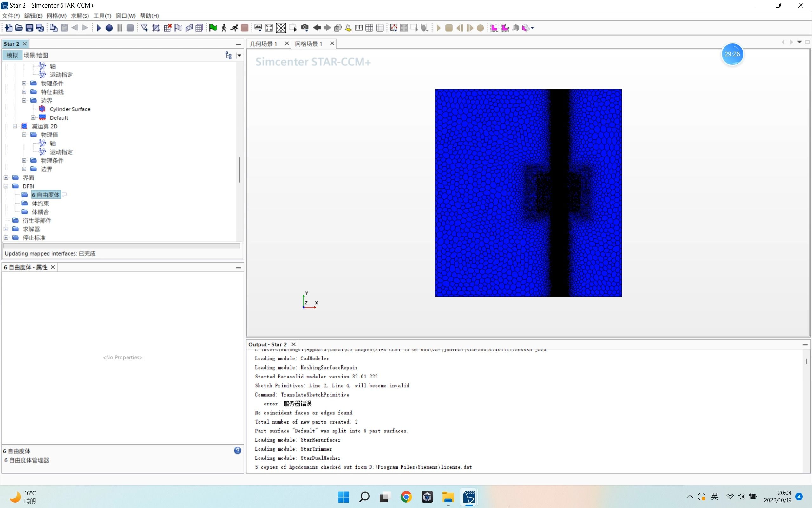Initialize solution green flag icon
The image size is (812, 508).
(x=213, y=28)
